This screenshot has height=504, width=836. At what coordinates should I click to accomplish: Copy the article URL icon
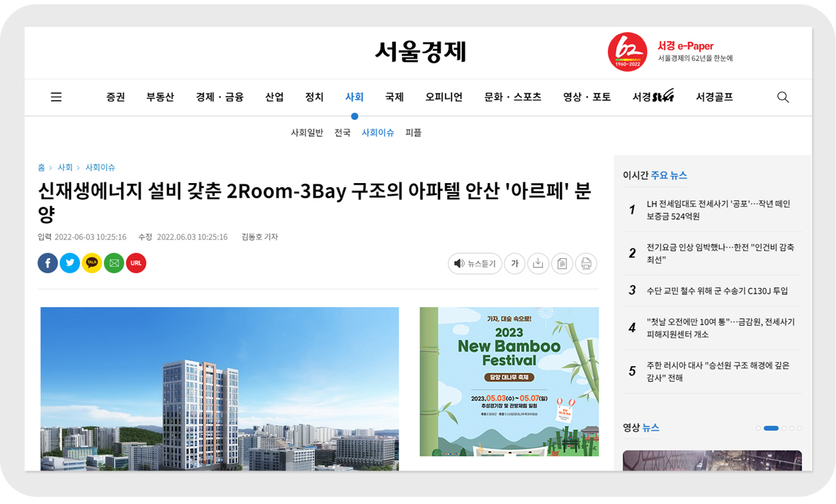pos(136,263)
